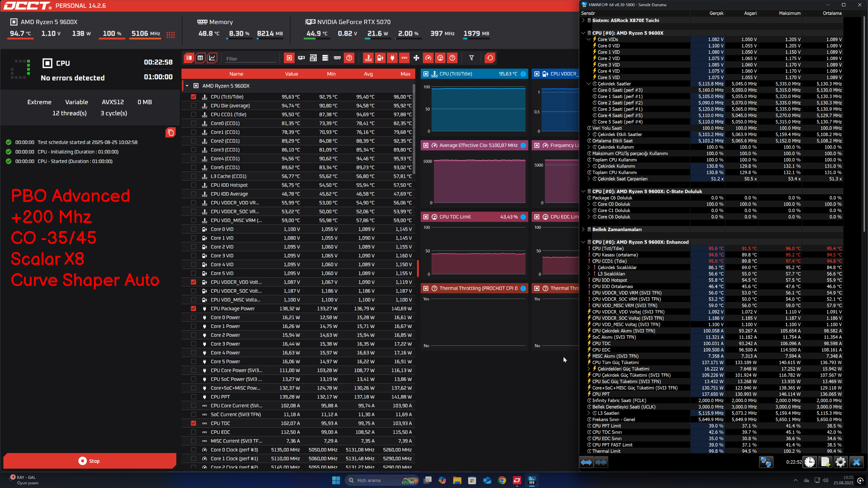Switch OCCT monitoring to graph view
Screen dimensions: 868x488
[x=212, y=58]
